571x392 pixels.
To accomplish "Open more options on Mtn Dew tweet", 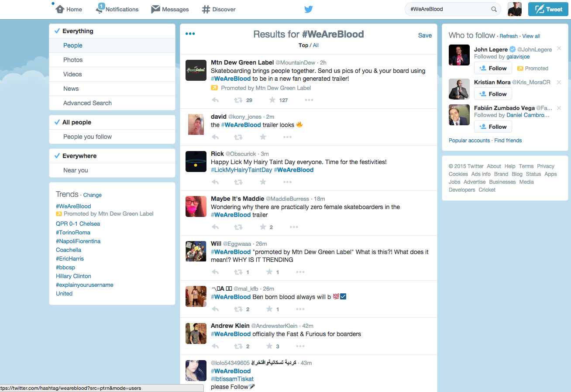I will [309, 100].
